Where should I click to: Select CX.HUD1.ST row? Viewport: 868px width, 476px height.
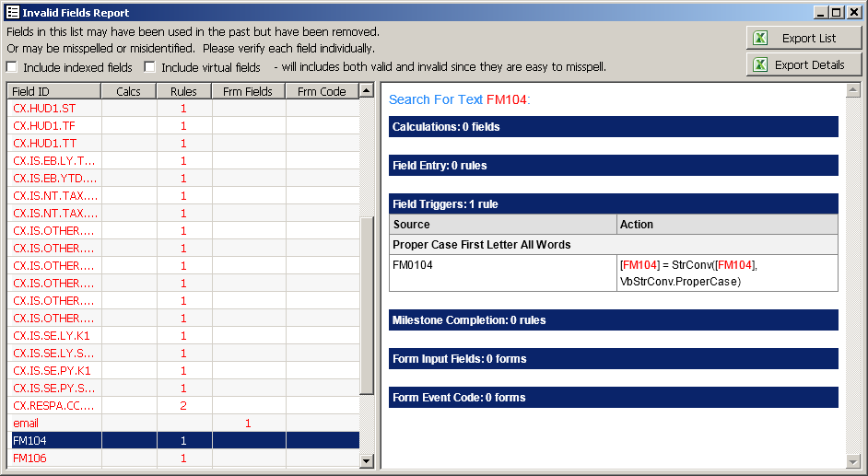(183, 109)
